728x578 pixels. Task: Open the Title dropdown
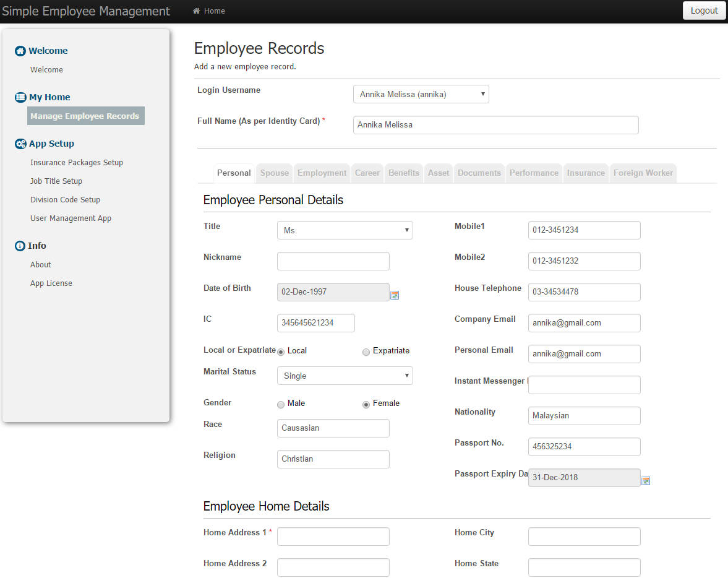(x=345, y=230)
